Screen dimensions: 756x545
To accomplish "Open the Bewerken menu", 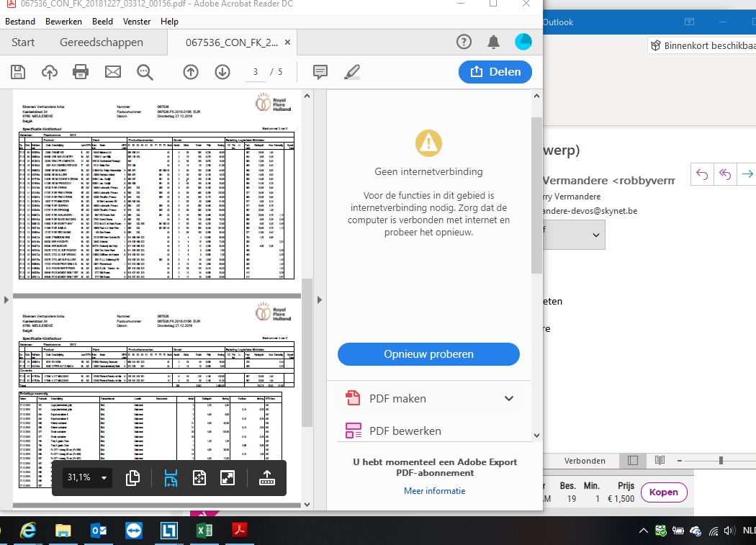I will 63,22.
